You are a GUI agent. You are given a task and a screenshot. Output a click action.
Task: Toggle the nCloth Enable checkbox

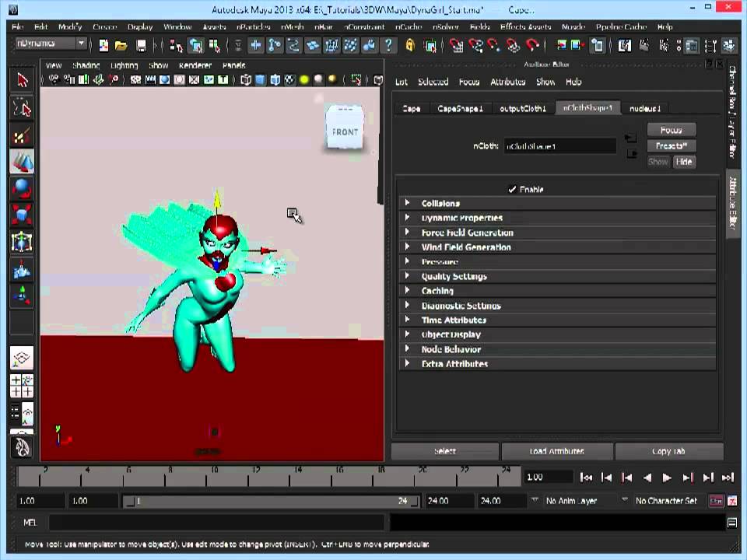512,189
